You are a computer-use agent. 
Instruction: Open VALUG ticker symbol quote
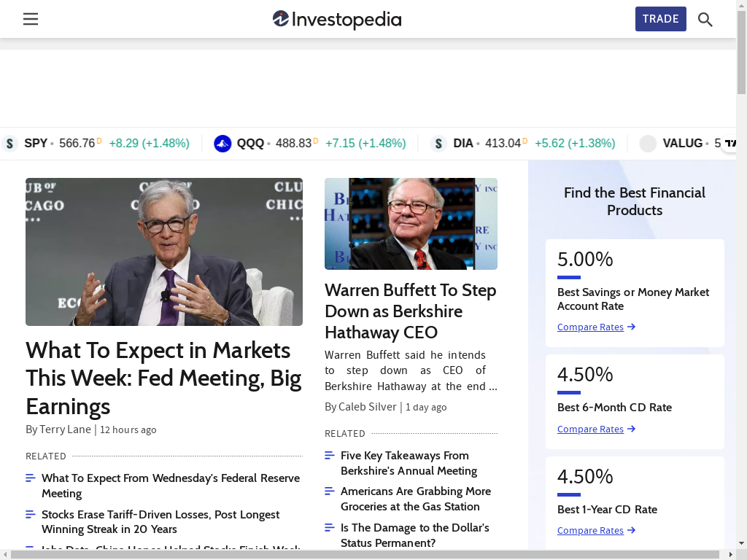pyautogui.click(x=683, y=144)
